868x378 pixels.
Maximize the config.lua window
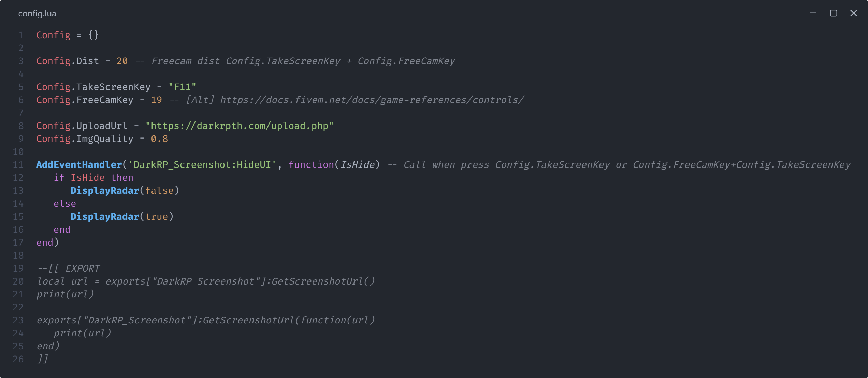834,13
